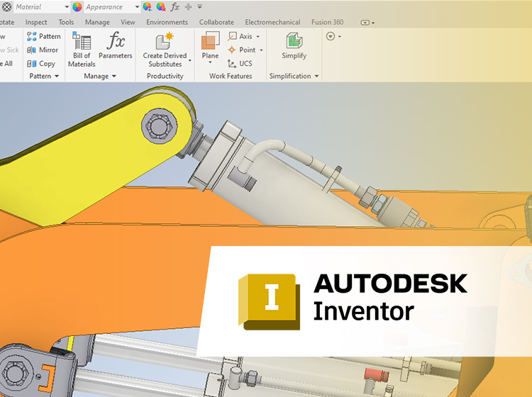The image size is (532, 397).
Task: Toggle the ribbon display mode button
Action: coord(366,23)
